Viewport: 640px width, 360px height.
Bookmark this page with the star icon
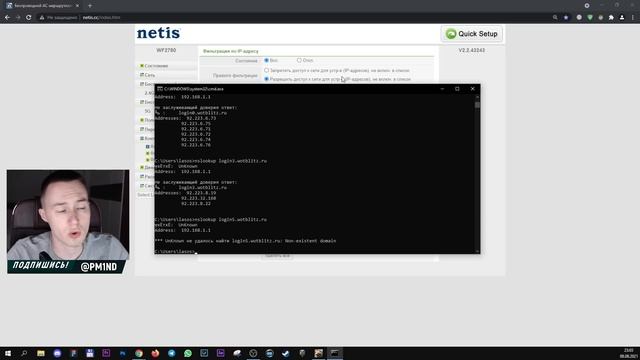(566, 18)
